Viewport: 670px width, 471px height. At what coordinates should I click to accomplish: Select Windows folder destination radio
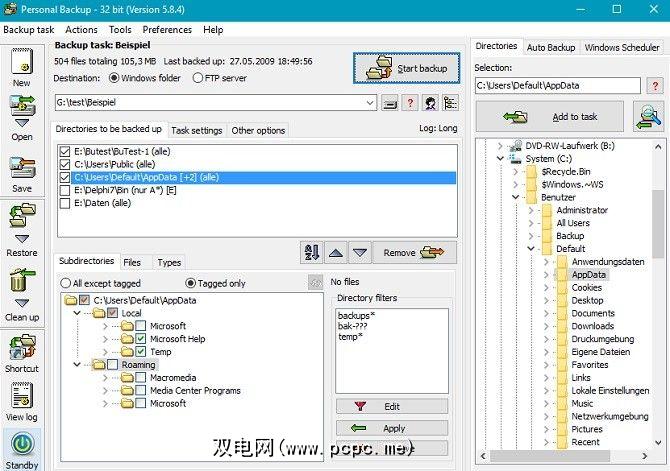(114, 78)
